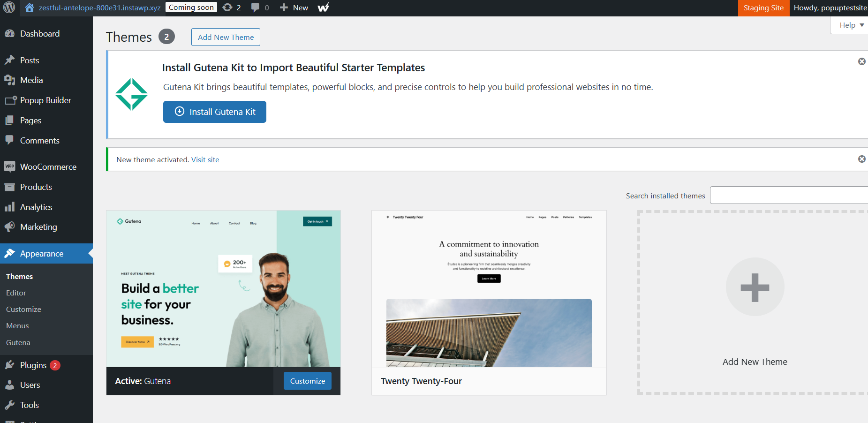Select the Twenty Twenty-Four theme thumbnail
Image resolution: width=868 pixels, height=423 pixels.
(x=489, y=289)
